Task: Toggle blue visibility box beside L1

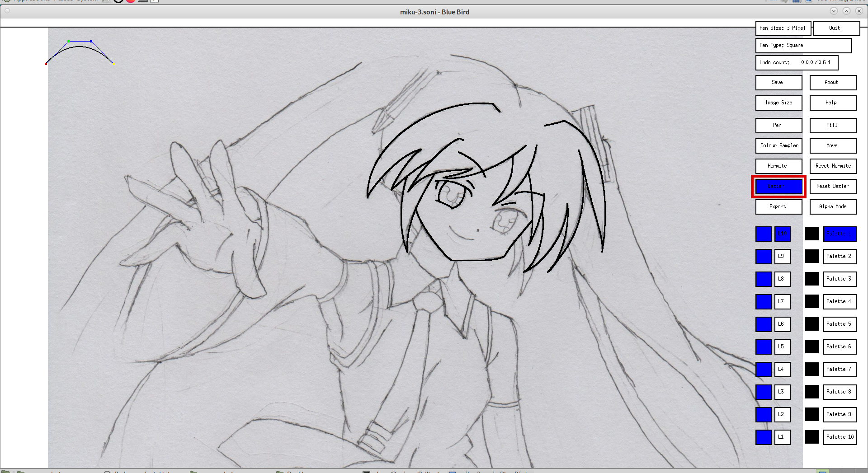Action: (764, 437)
